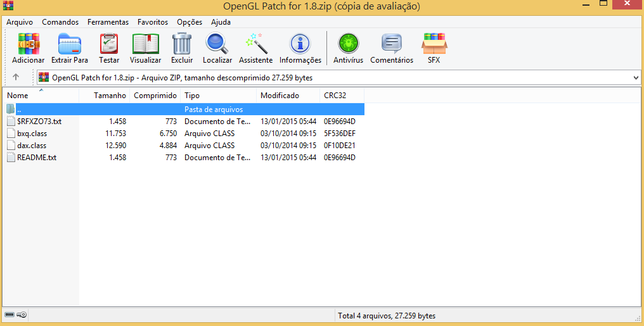Click the Excluir trash can icon
644x326 pixels.
pyautogui.click(x=181, y=44)
